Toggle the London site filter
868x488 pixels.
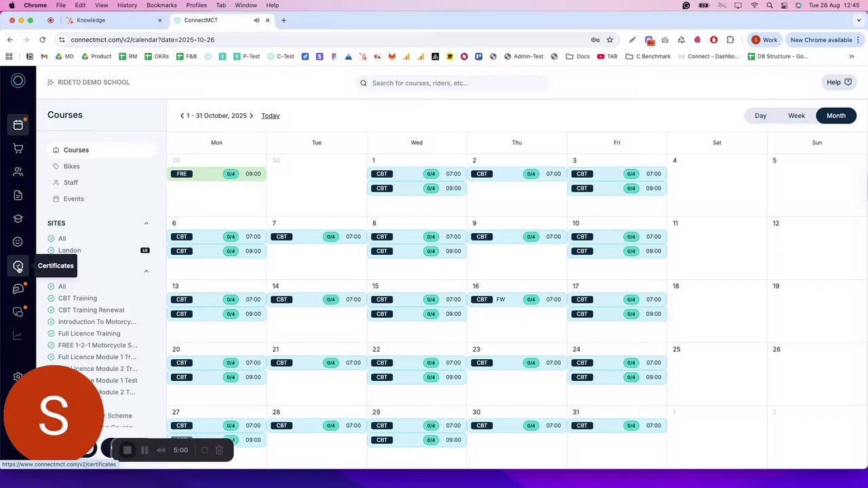click(51, 251)
